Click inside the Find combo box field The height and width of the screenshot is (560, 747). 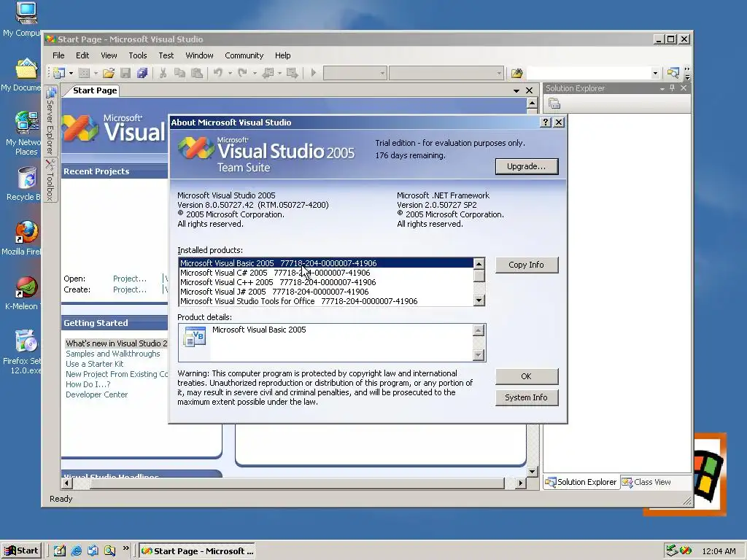coord(589,74)
